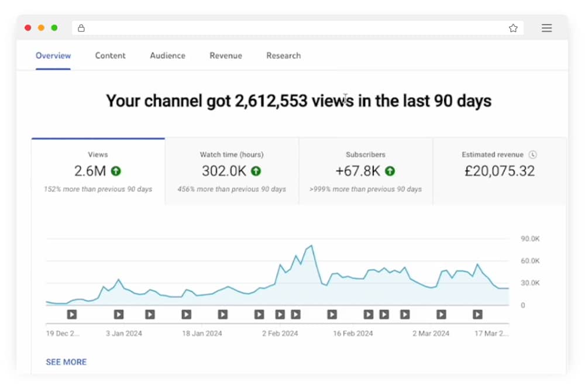Click the video marker above 17 Mar
Image resolution: width=585 pixels, height=392 pixels.
pyautogui.click(x=477, y=314)
